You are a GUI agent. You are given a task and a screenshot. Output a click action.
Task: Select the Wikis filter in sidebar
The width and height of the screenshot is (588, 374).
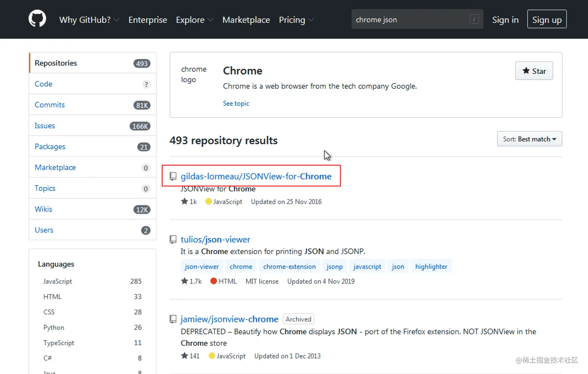(x=93, y=209)
